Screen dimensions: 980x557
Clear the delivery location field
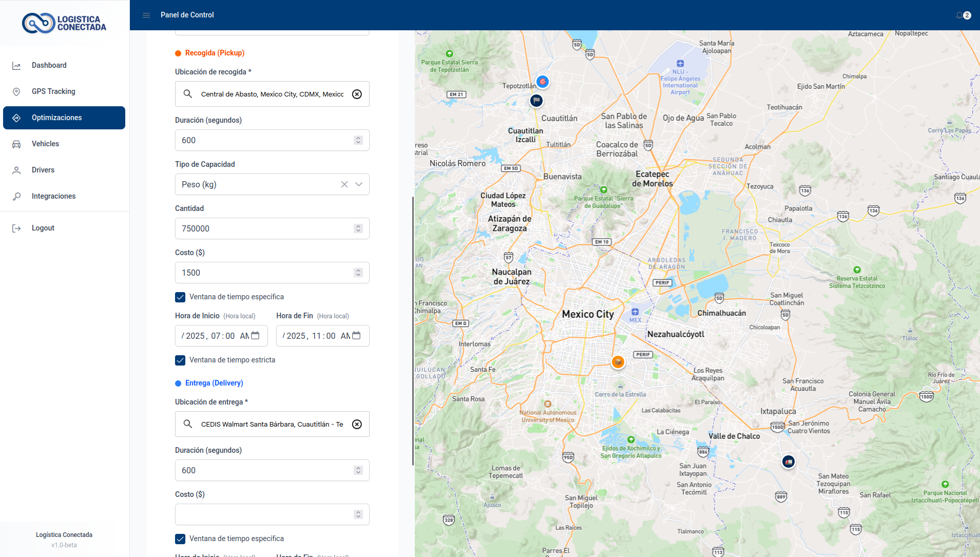[x=357, y=424]
